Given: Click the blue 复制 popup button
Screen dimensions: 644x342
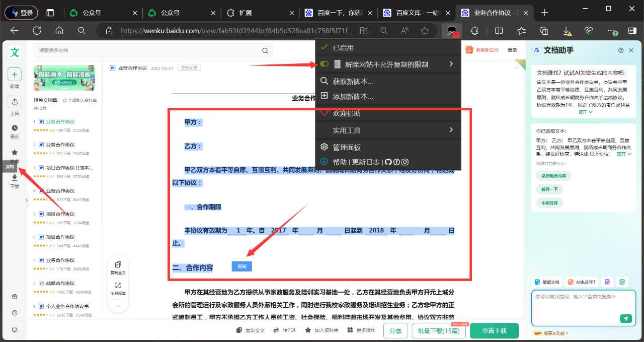Looking at the screenshot, I should (x=242, y=266).
